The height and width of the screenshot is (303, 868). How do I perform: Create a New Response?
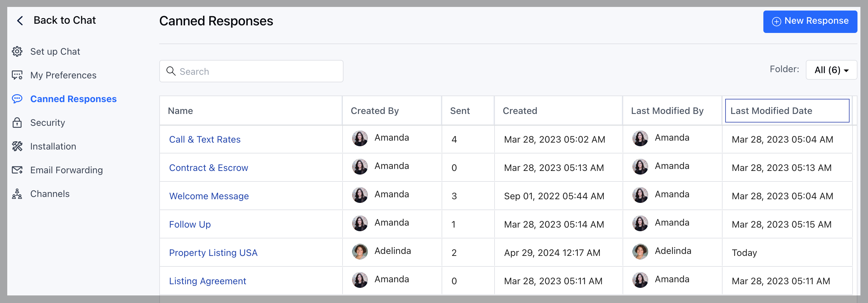click(810, 22)
